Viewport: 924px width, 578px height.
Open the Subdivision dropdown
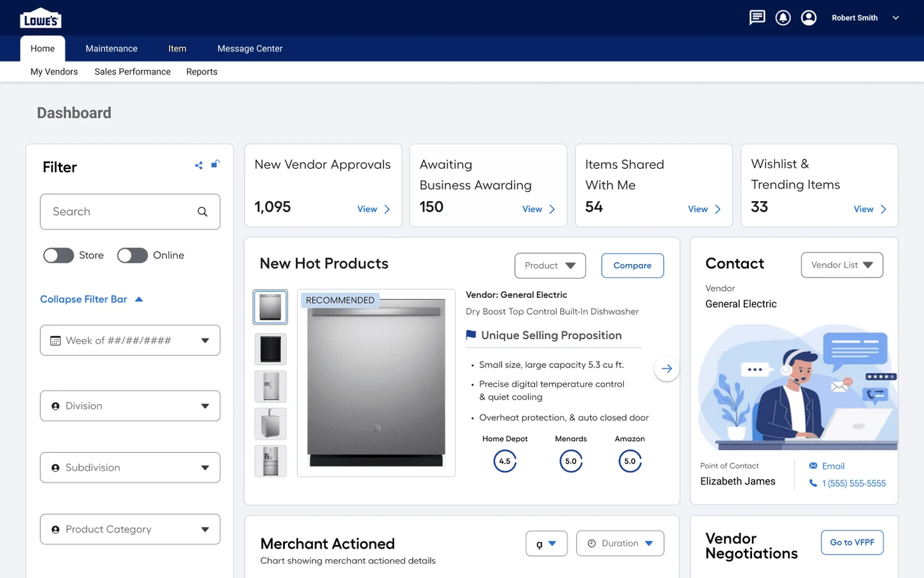tap(130, 468)
